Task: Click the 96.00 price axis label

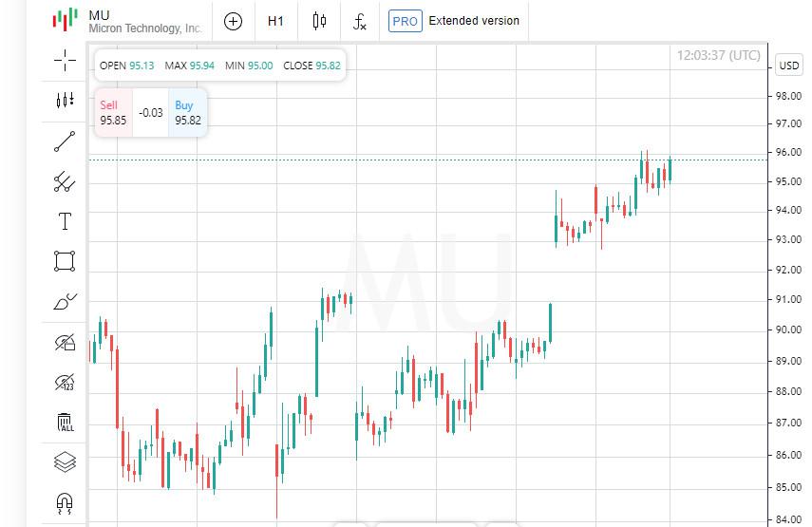Action: [x=788, y=152]
